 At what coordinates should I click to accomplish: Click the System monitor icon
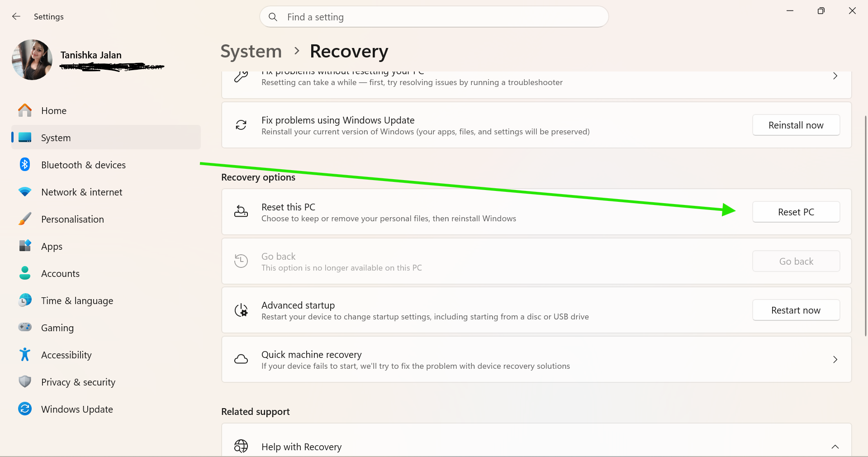[25, 138]
